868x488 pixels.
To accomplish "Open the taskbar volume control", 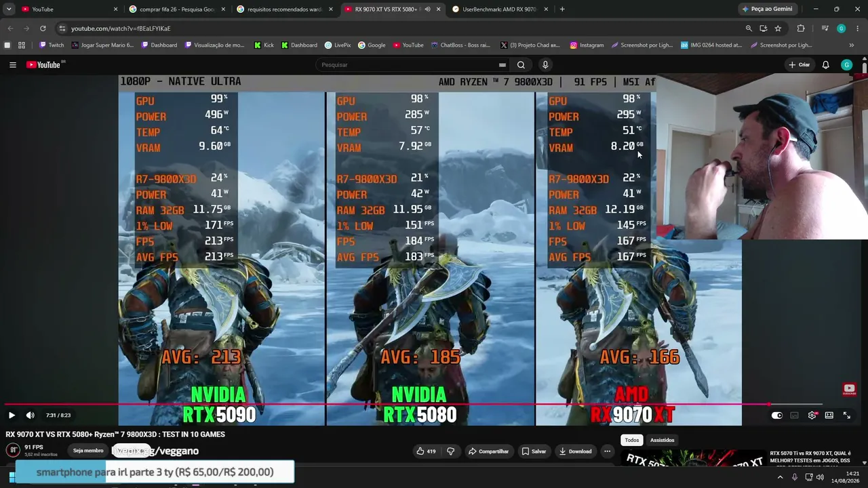I will tap(820, 477).
